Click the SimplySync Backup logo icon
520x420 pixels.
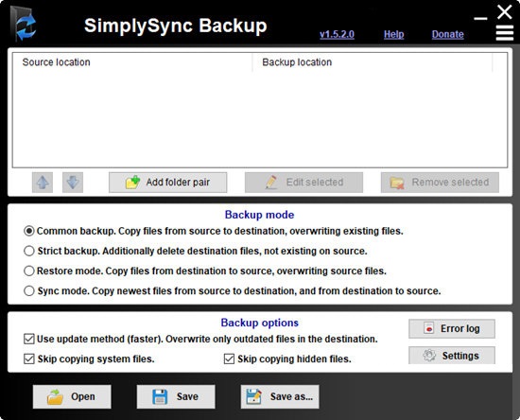[24, 25]
